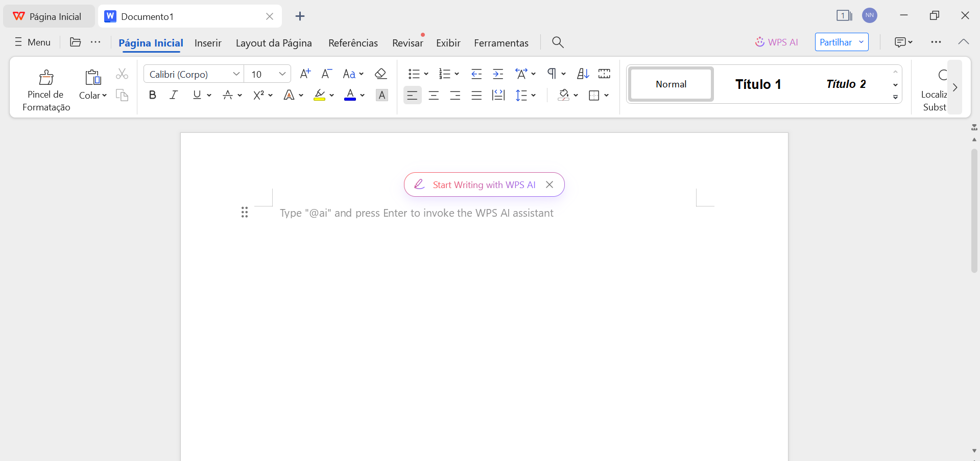Open the Layout da Página tab

[x=274, y=43]
